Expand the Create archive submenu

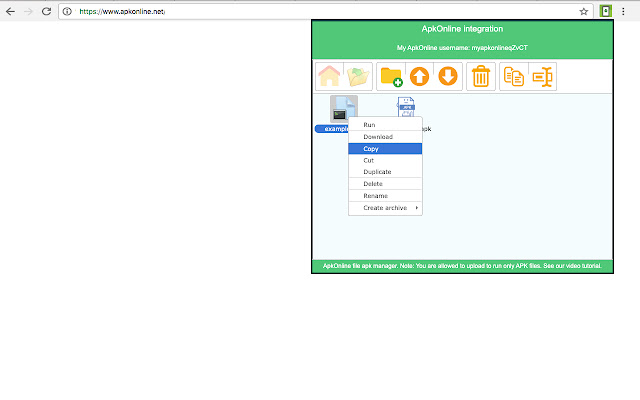(385, 208)
